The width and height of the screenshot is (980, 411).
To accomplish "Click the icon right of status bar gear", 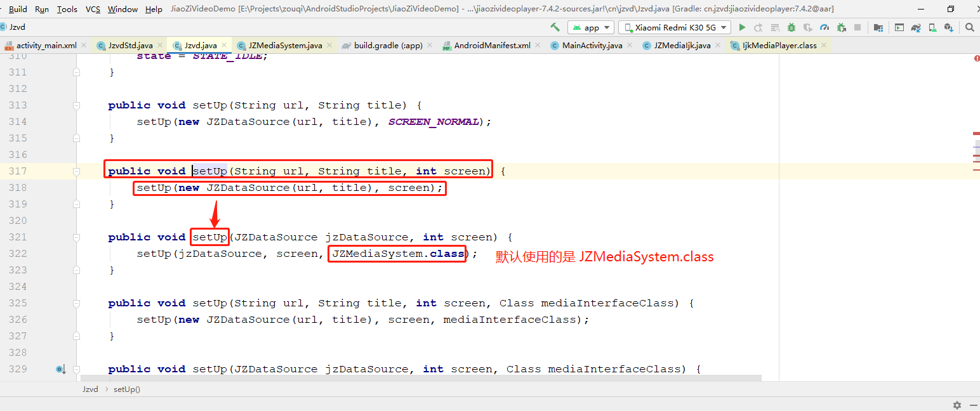I will [x=973, y=405].
